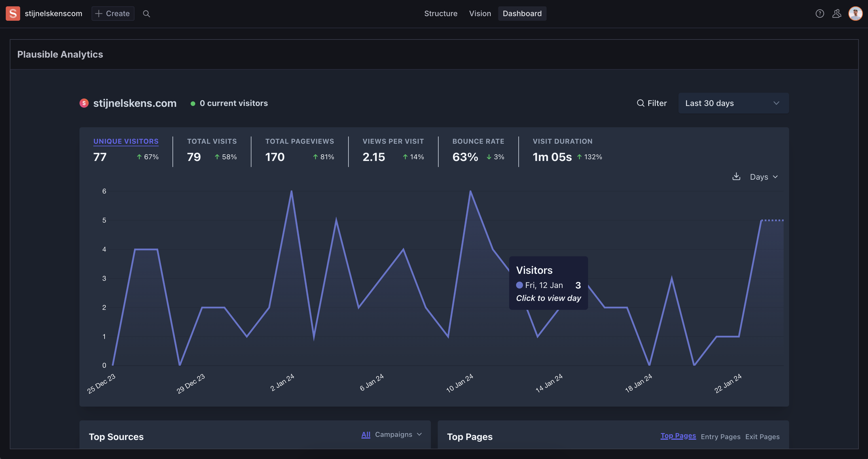
Task: Switch graph to Bounce Rate metric
Action: pyautogui.click(x=478, y=141)
